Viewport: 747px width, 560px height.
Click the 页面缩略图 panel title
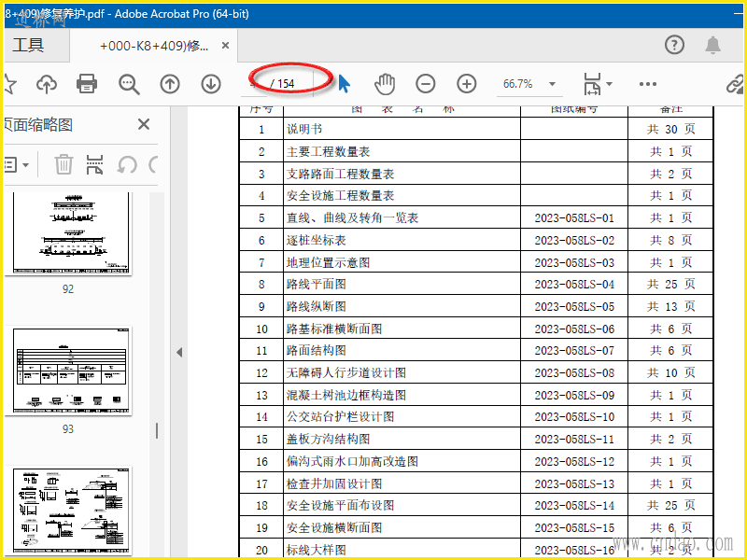tap(38, 125)
